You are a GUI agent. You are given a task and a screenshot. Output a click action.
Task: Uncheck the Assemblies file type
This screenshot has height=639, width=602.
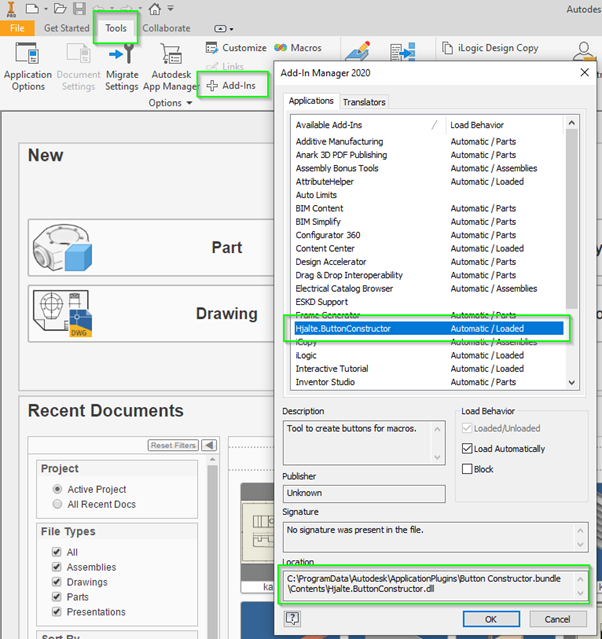(x=57, y=567)
